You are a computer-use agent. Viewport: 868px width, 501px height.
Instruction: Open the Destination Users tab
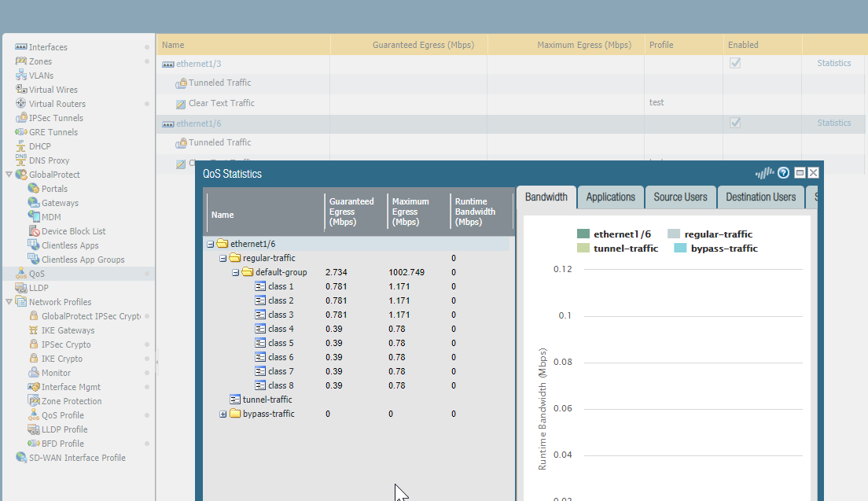(760, 197)
